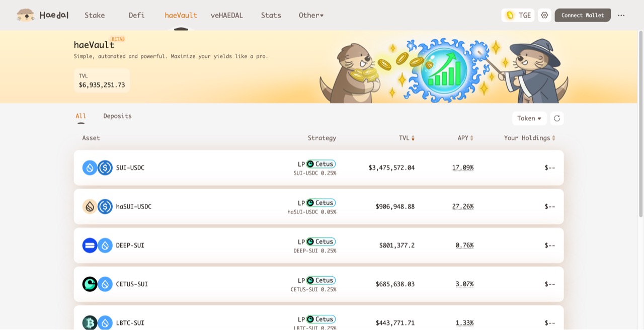Screen dimensions: 644x330
Task: Expand the Other navigation dropdown
Action: pos(311,15)
